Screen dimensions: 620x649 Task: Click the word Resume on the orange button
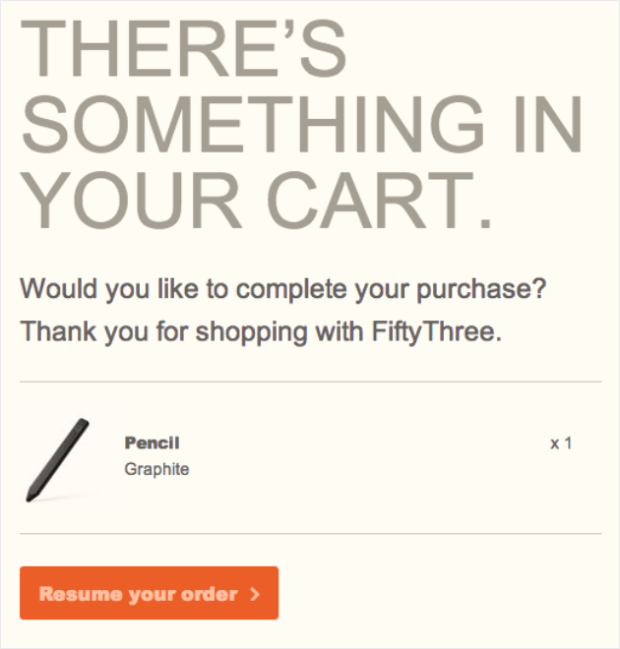[x=81, y=594]
